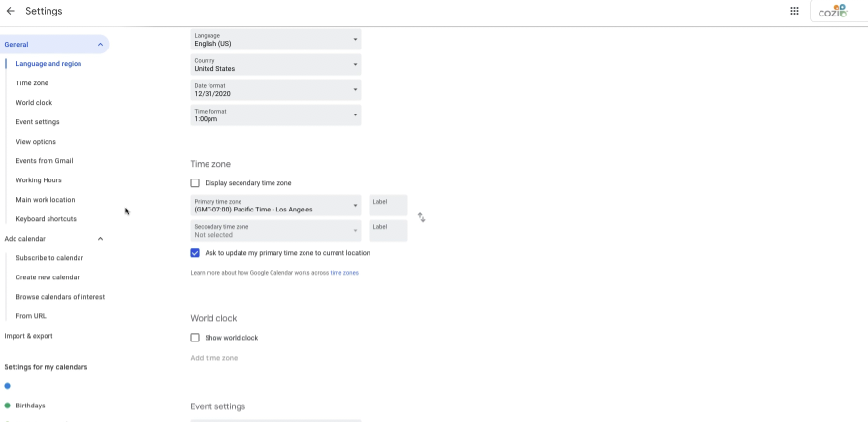Collapse the General section chevron

tap(100, 45)
